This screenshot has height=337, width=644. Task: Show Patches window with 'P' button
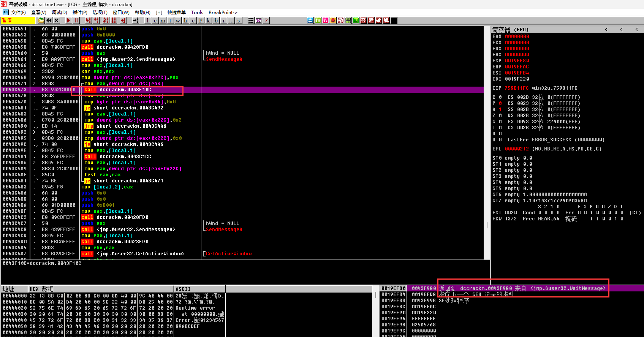point(201,21)
